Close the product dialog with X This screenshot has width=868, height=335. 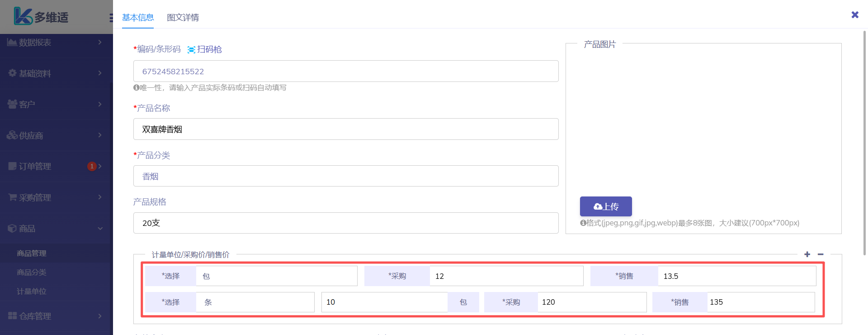click(854, 15)
